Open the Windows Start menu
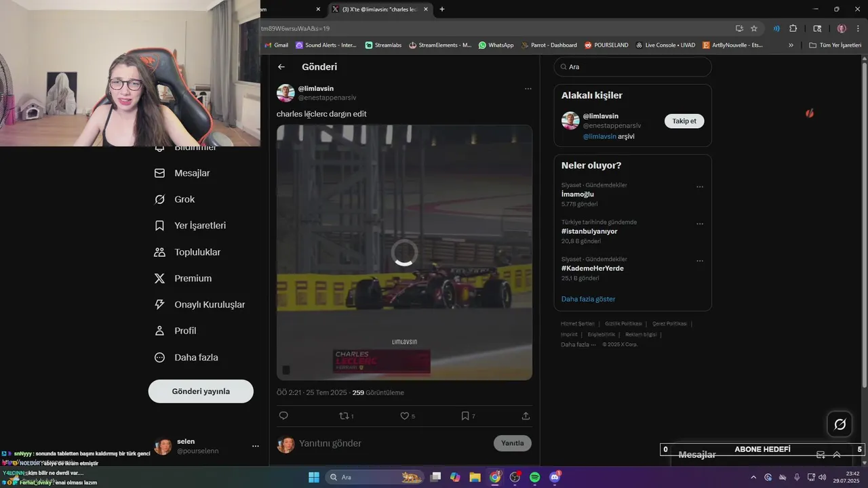Viewport: 868px width, 488px height. 314,477
